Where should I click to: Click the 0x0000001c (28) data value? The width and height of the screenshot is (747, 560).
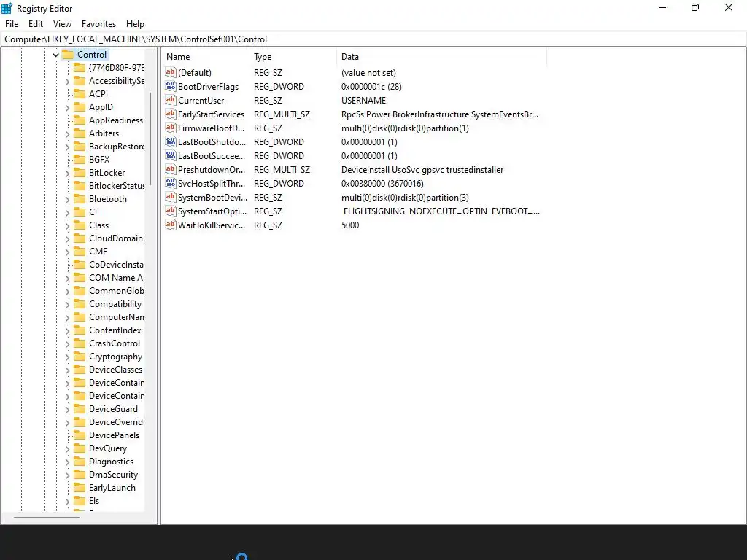pos(371,87)
